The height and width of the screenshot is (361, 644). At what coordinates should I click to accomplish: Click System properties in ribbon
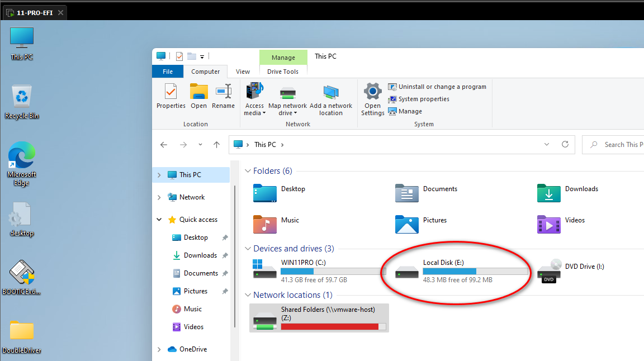[x=419, y=99]
